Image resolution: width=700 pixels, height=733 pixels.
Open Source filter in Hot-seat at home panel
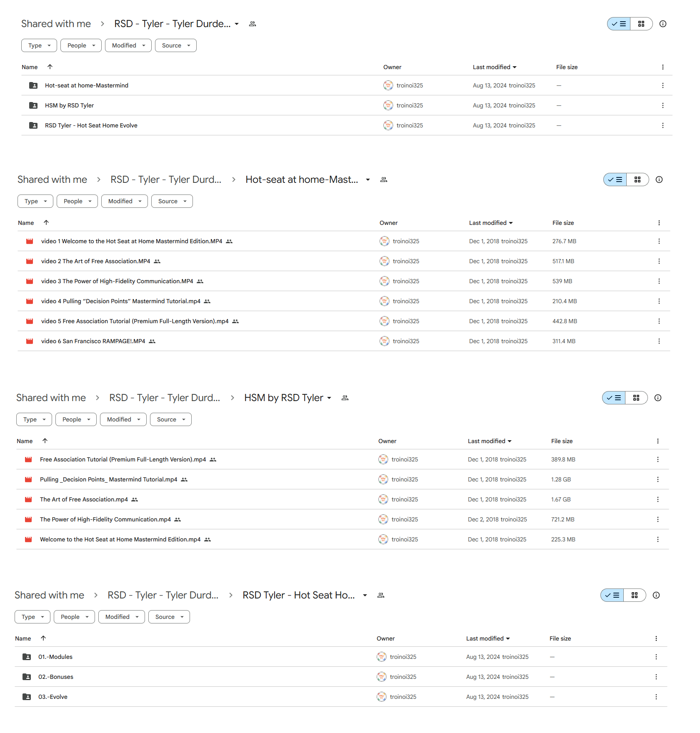click(172, 201)
